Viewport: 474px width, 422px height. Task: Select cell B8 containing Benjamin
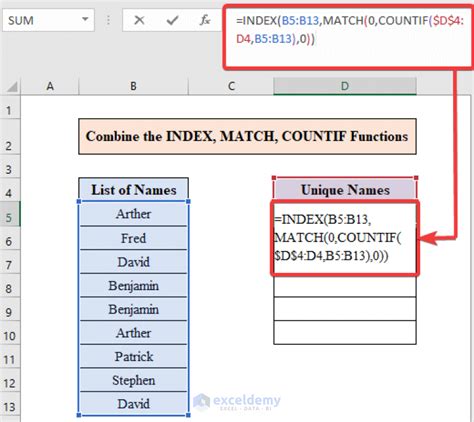tap(134, 285)
